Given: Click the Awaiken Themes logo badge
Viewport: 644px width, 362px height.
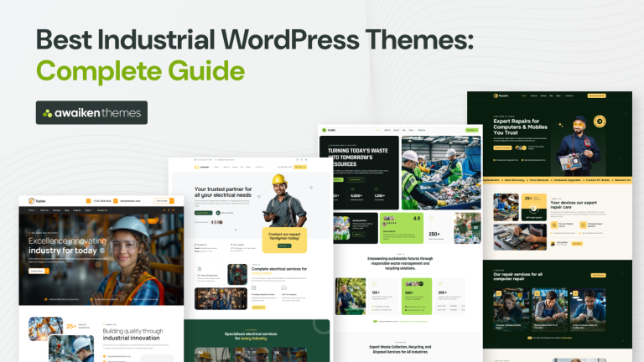Looking at the screenshot, I should tap(91, 112).
